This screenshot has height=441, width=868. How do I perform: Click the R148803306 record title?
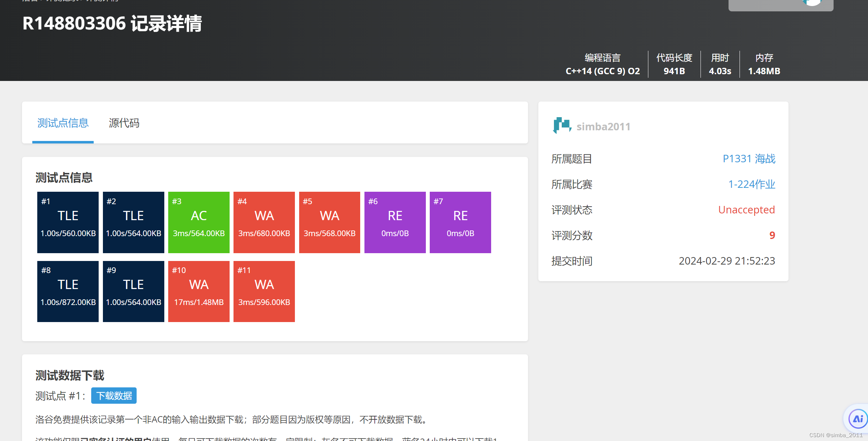111,23
